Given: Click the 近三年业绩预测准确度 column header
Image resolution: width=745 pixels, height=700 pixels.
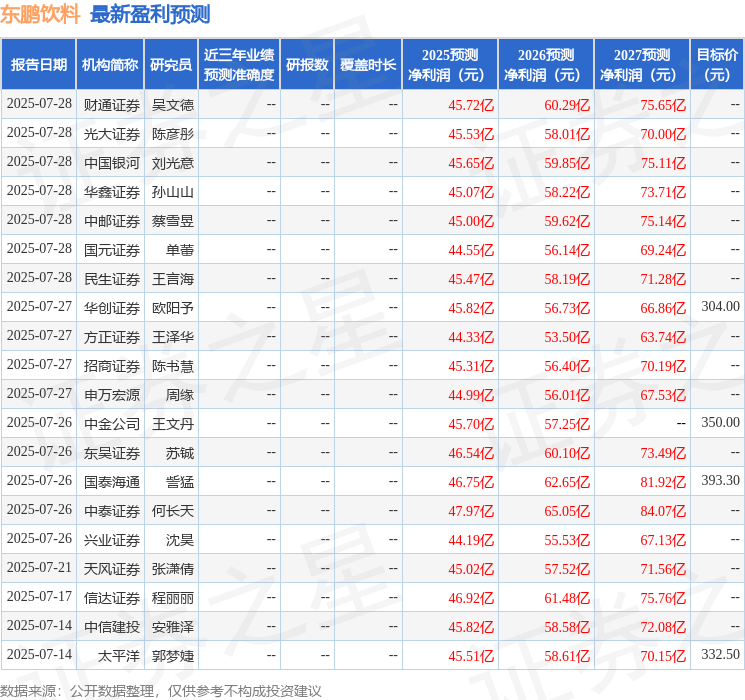Looking at the screenshot, I should coord(239,65).
